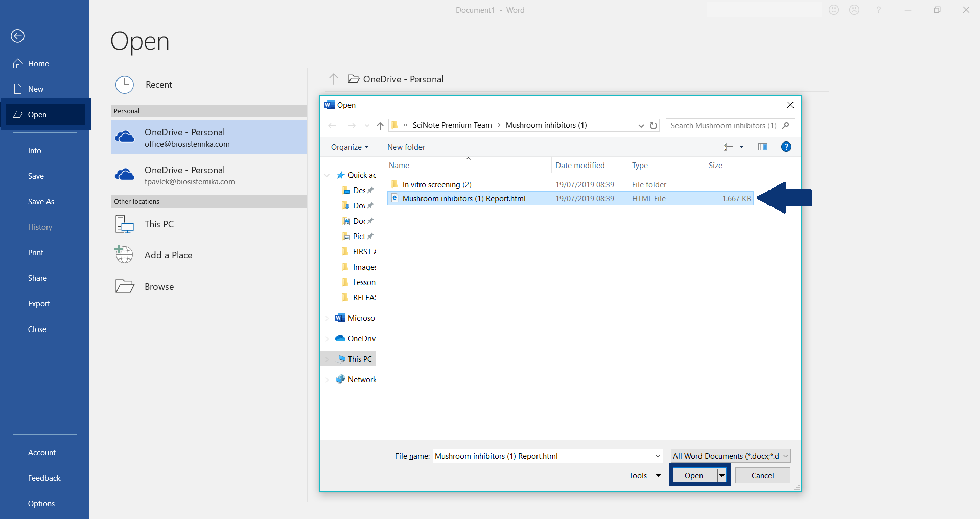
Task: Click the back navigation arrow in the Open dialog
Action: 333,126
